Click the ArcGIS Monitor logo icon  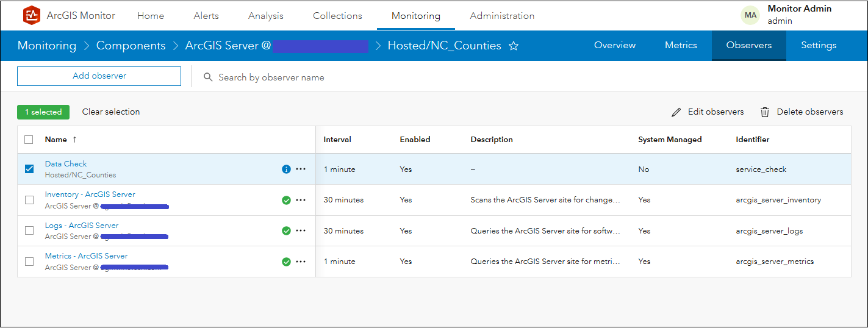pos(31,16)
